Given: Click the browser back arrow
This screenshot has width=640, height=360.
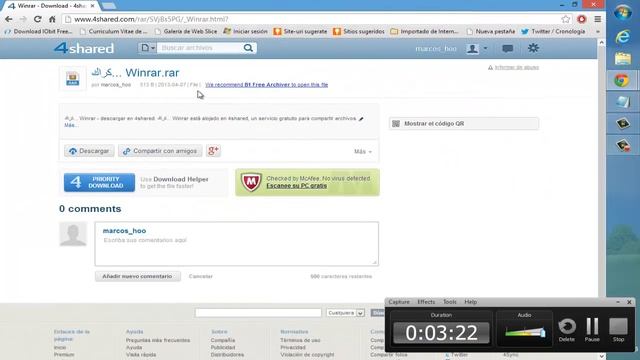Looking at the screenshot, I should tap(9, 19).
